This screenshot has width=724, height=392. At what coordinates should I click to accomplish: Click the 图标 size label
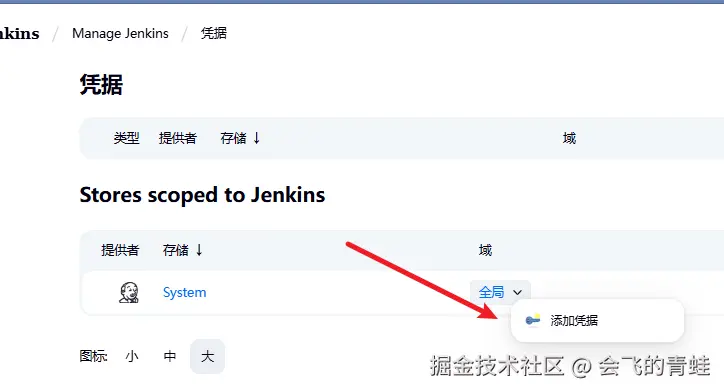tap(93, 356)
